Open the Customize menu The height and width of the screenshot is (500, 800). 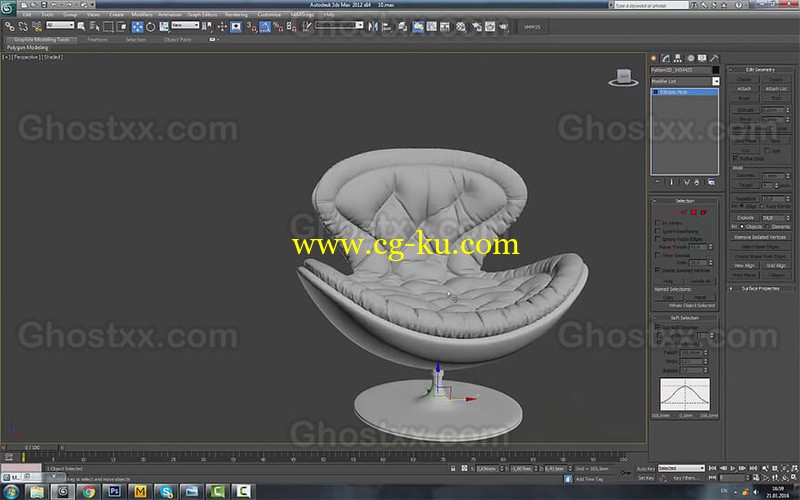(269, 14)
